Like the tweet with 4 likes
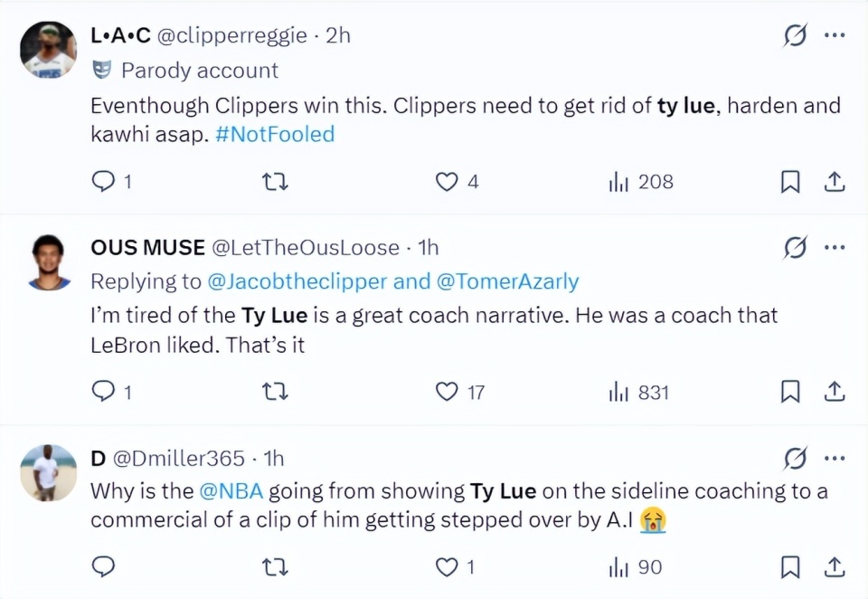 point(447,182)
